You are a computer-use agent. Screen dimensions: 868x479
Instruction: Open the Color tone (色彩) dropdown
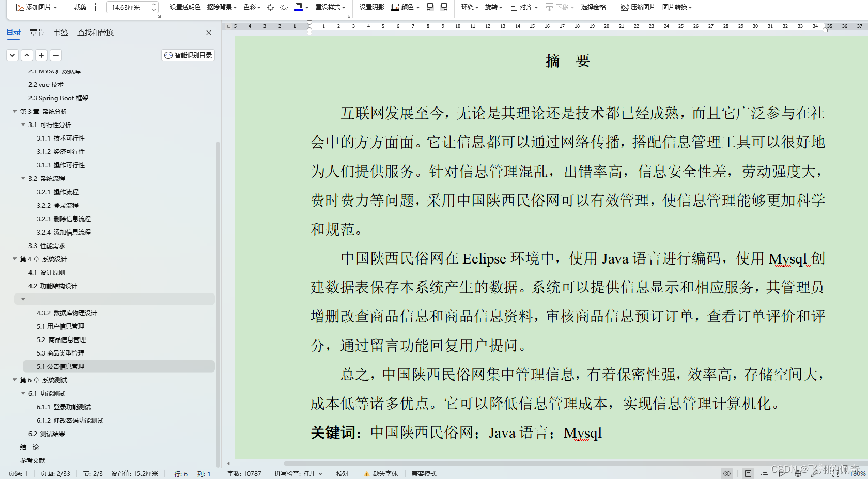click(x=252, y=7)
